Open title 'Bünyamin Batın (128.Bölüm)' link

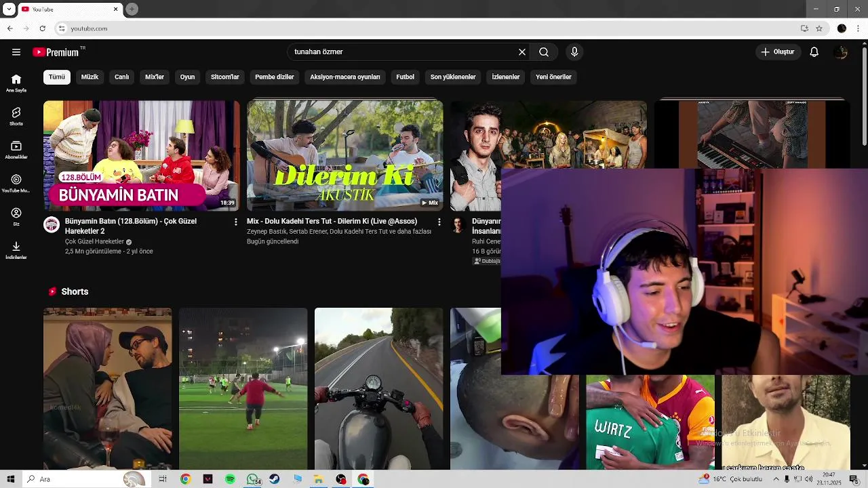coord(131,226)
